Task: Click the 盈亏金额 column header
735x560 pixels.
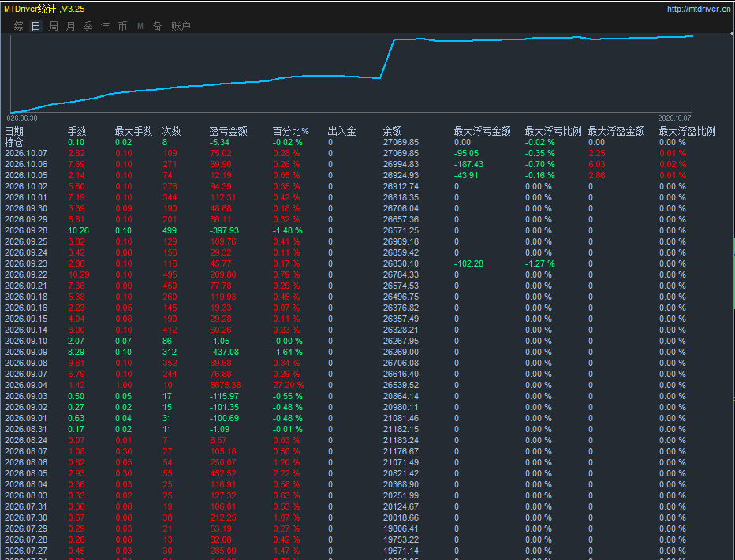Action: coord(228,131)
